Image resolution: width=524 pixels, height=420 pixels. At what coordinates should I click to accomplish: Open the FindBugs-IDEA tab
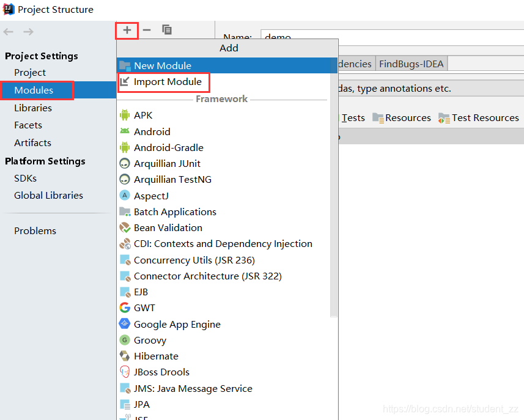click(411, 64)
